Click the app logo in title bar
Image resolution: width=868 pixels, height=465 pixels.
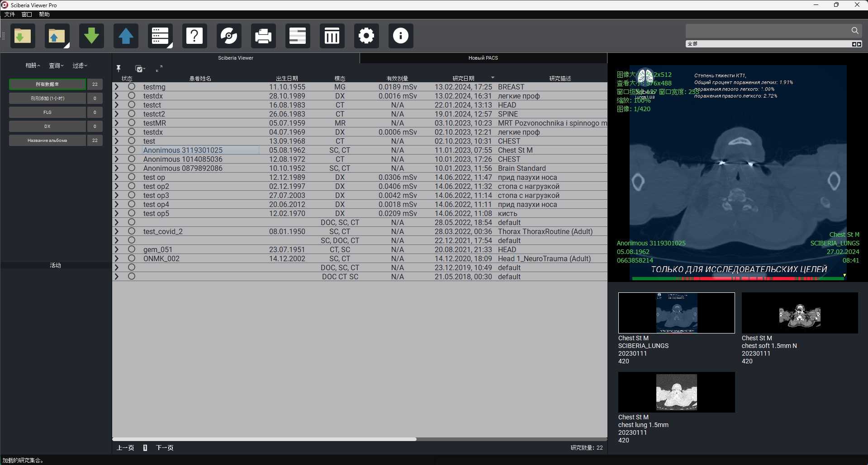pyautogui.click(x=5, y=5)
